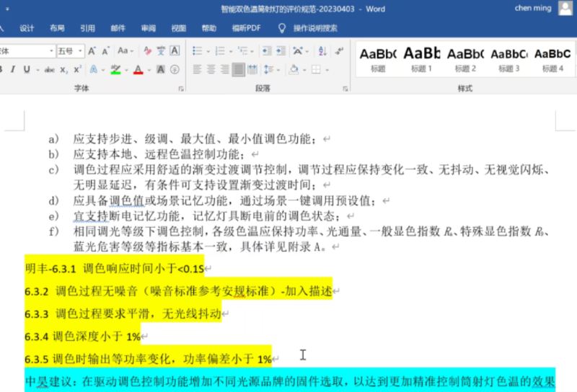Toggle underline formatting
577x392 pixels.
[26, 70]
